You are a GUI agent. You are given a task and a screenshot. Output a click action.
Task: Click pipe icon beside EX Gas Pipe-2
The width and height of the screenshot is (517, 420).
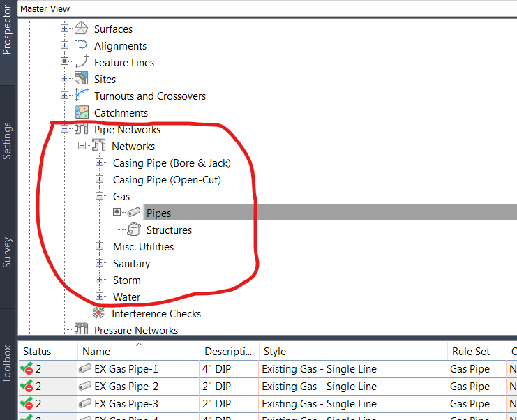pos(85,386)
